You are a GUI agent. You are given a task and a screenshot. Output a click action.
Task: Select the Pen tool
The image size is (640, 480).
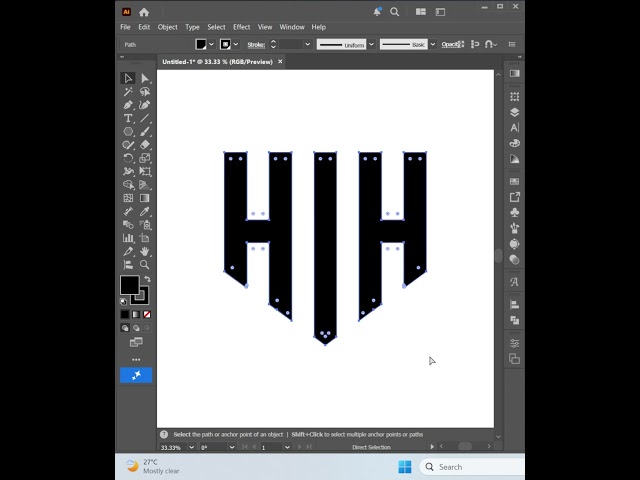click(128, 105)
